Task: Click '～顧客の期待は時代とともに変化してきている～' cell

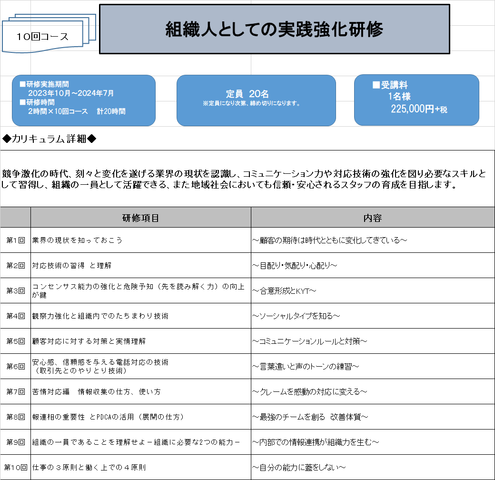Action: [373, 240]
